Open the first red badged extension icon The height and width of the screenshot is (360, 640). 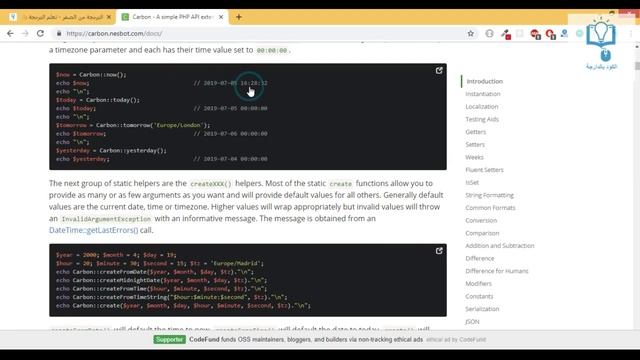click(x=535, y=34)
